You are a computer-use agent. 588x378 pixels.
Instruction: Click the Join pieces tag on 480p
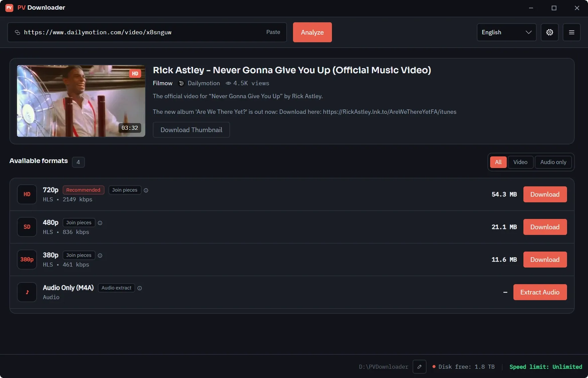click(79, 223)
